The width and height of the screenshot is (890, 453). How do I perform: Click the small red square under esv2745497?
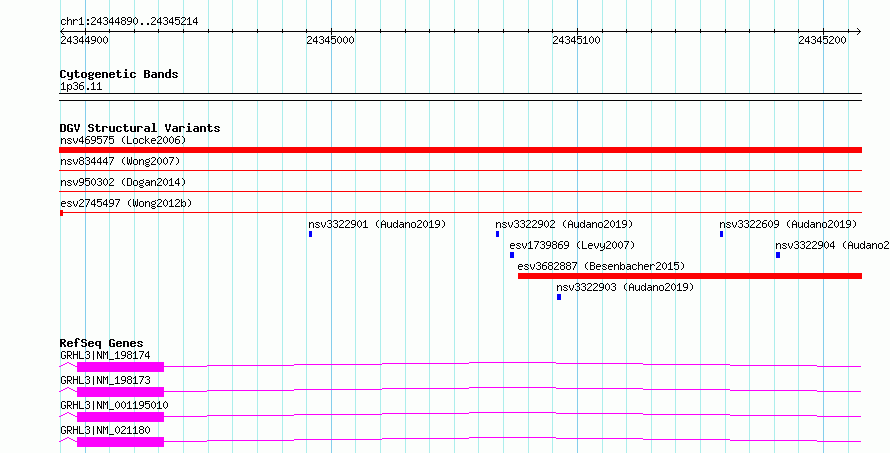pyautogui.click(x=61, y=213)
